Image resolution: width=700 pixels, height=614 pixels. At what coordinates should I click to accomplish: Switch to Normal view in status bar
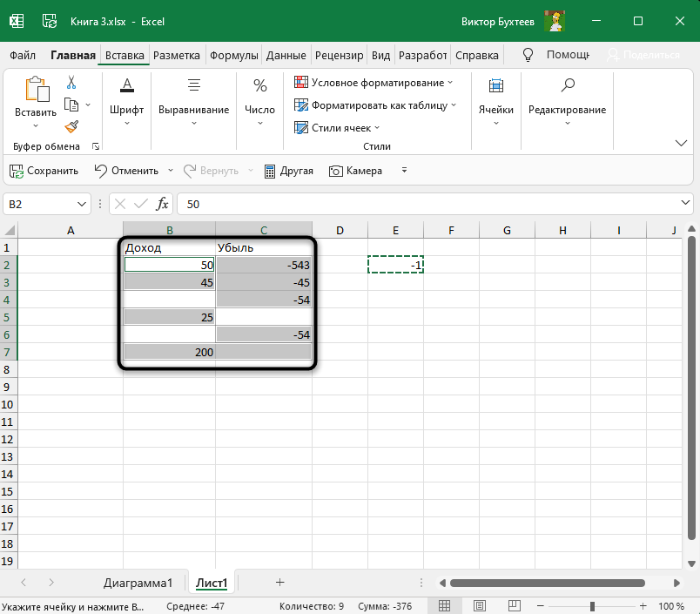[444, 606]
